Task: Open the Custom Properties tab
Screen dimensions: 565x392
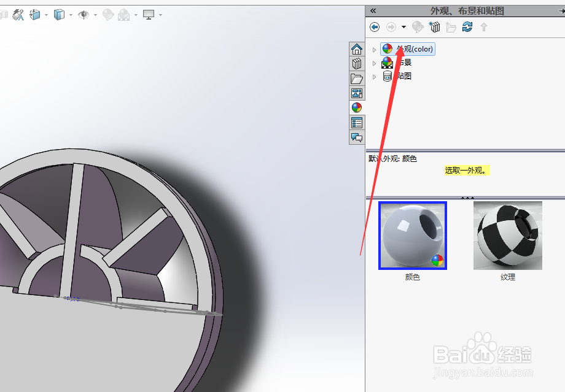Action: 357,123
